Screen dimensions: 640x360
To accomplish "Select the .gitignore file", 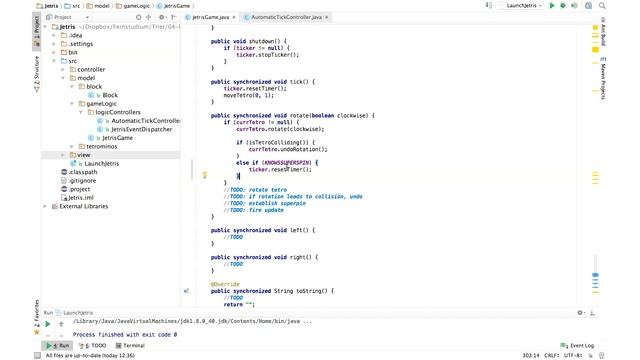I will tap(82, 181).
